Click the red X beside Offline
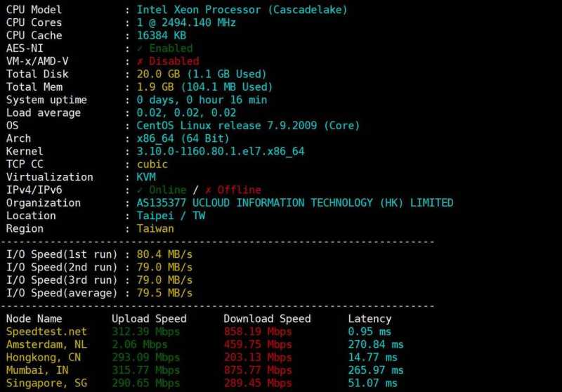Screen dimensions: 562x392 point(207,190)
